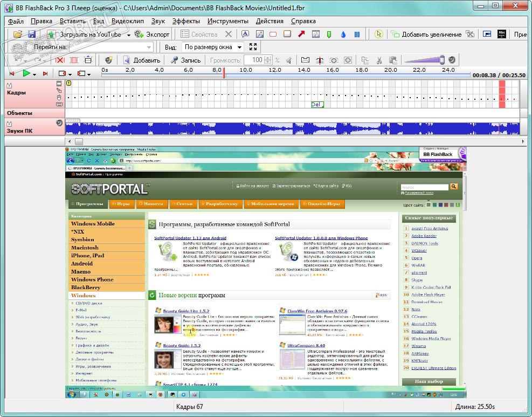This screenshot has width=532, height=417.
Task: Toggle keyboard events row icon in Кадры track
Action: point(59,105)
